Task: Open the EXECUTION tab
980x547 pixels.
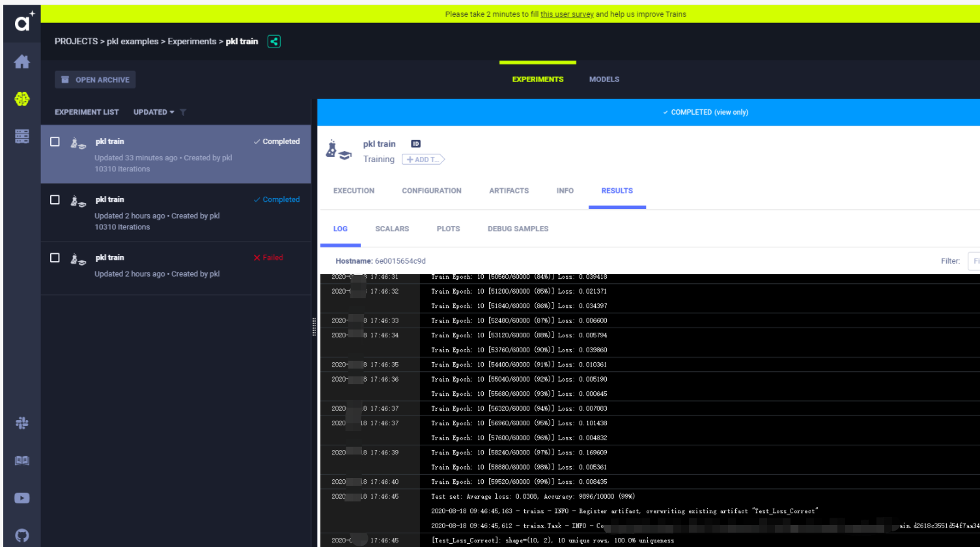Action: click(354, 191)
